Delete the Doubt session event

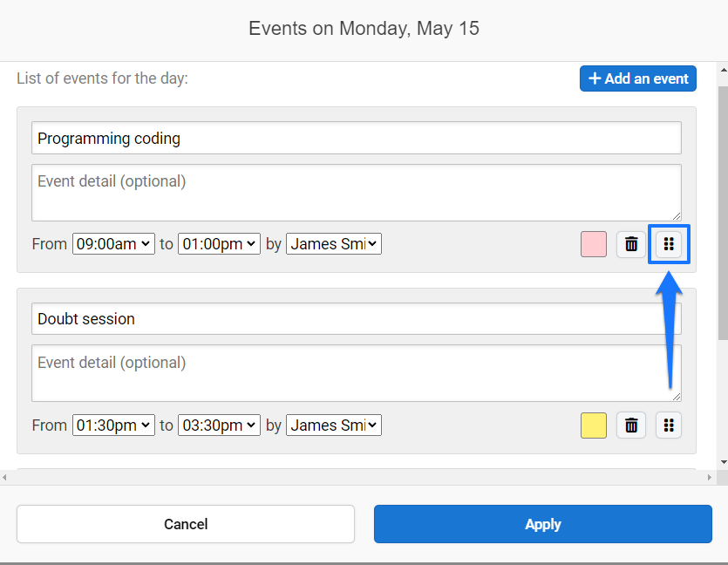[631, 425]
